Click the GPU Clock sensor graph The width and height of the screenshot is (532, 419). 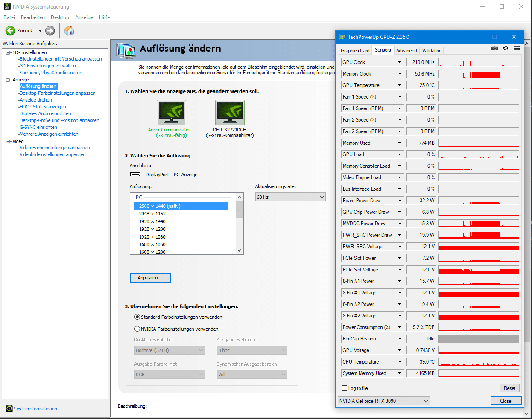tap(479, 62)
